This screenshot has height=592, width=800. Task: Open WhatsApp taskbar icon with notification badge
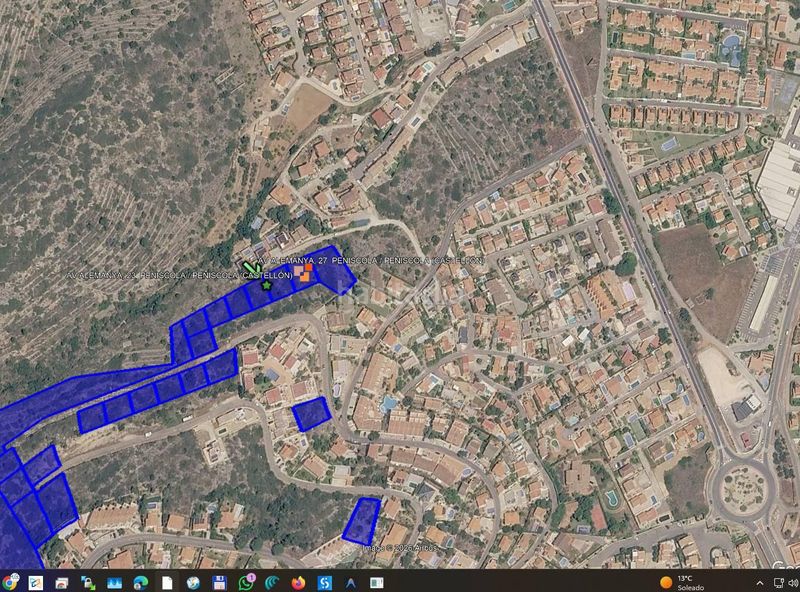click(246, 582)
